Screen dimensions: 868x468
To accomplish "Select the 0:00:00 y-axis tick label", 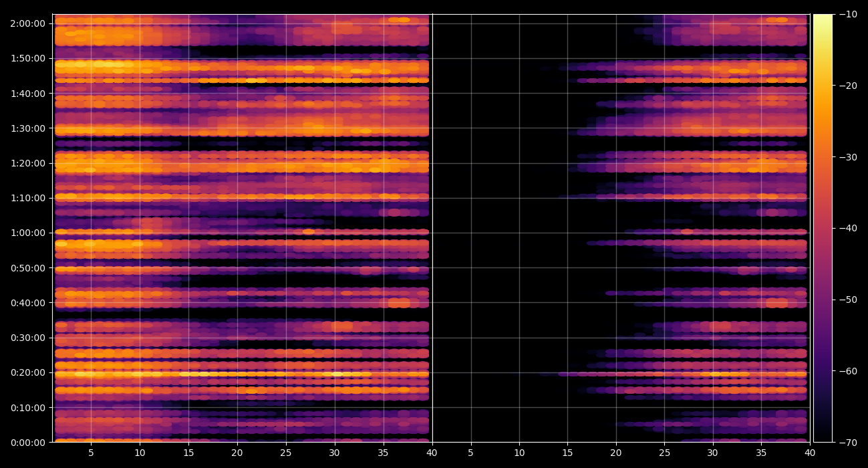I will tap(28, 442).
